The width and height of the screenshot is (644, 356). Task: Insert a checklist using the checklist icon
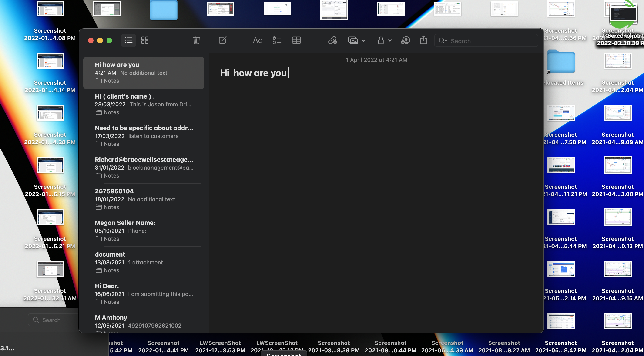click(277, 40)
